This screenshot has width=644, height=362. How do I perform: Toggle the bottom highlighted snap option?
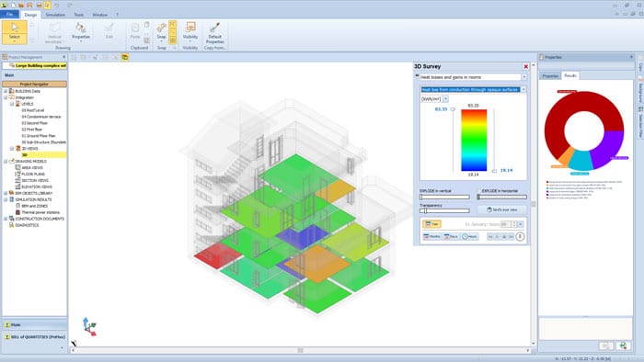click(x=173, y=40)
